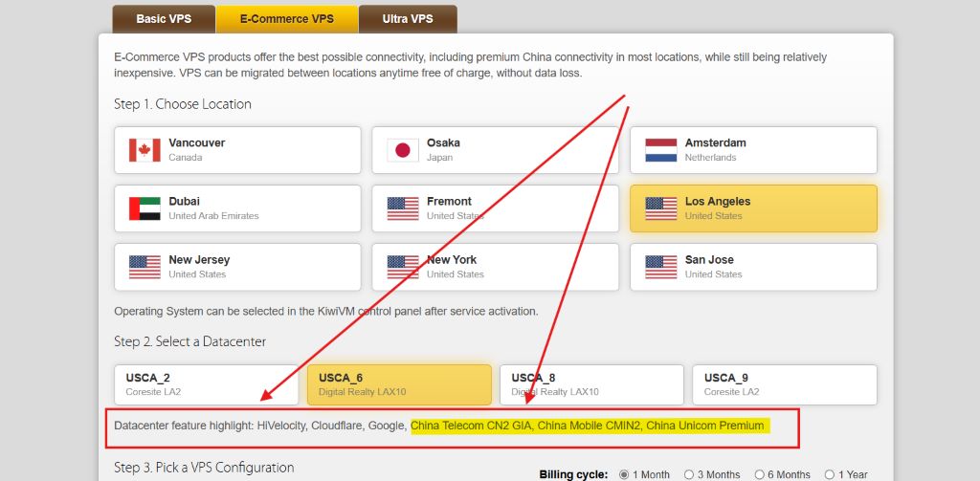This screenshot has height=481, width=980.
Task: Choose the Vancouver location card
Action: pos(237,150)
